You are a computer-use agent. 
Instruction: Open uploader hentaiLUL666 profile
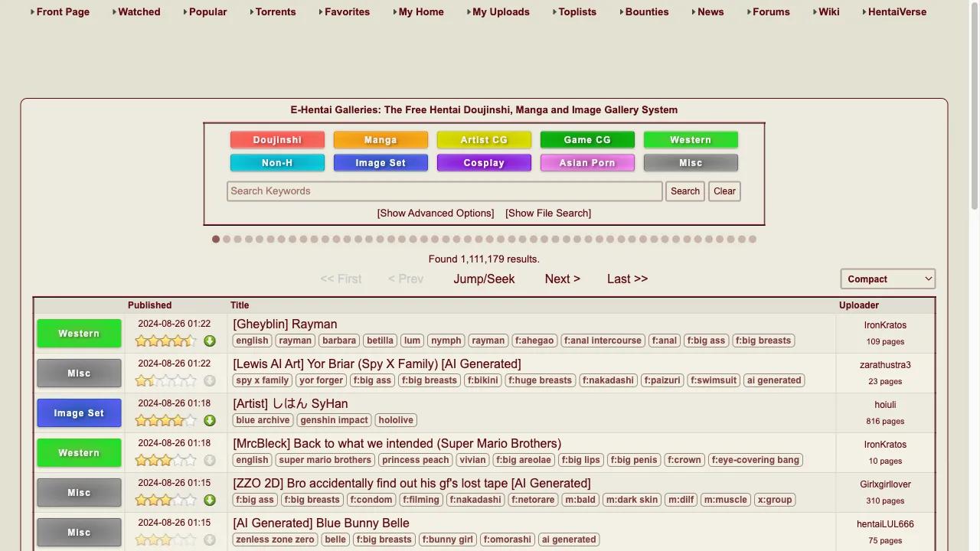tap(885, 524)
